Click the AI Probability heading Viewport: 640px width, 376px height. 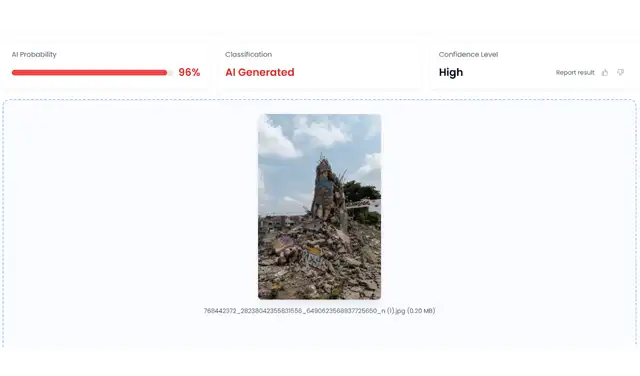coord(34,54)
